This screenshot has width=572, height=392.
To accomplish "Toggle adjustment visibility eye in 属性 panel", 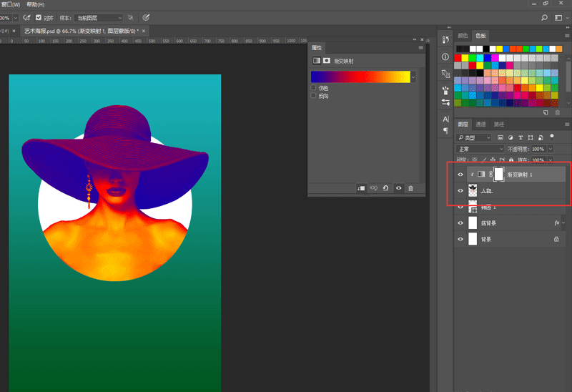I will (x=398, y=188).
